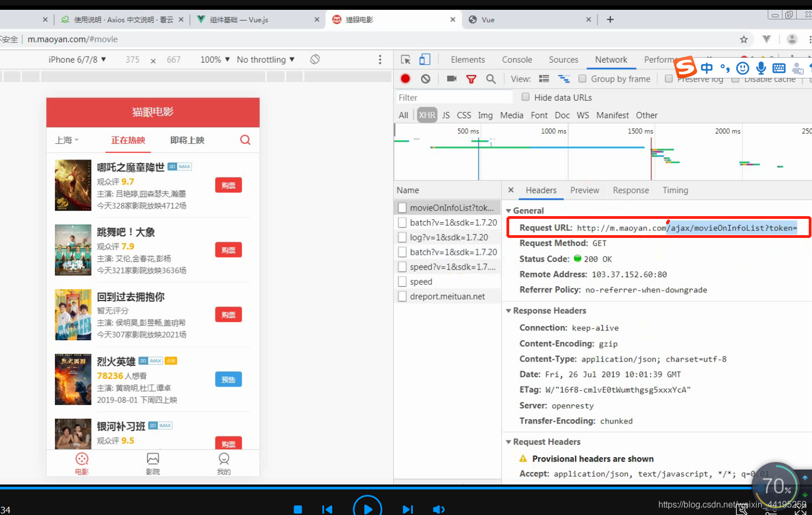Switch to the Vue.js 组件基础 browser tab

tap(258, 20)
